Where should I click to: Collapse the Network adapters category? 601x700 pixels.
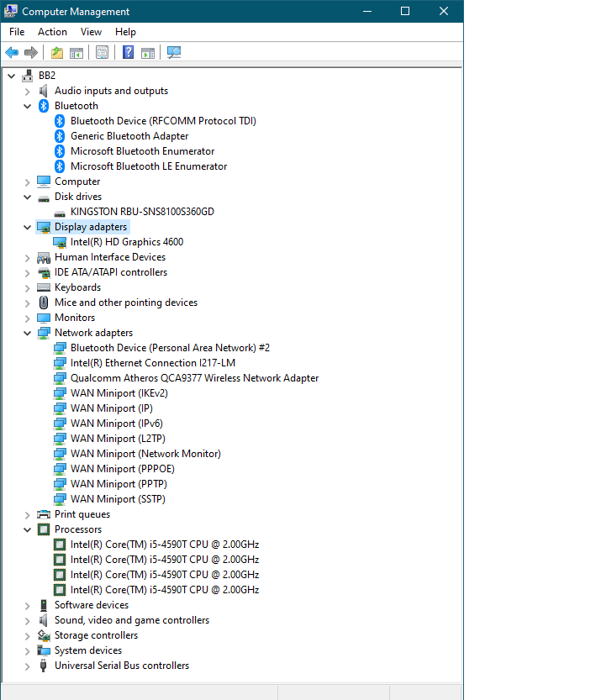[x=27, y=333]
